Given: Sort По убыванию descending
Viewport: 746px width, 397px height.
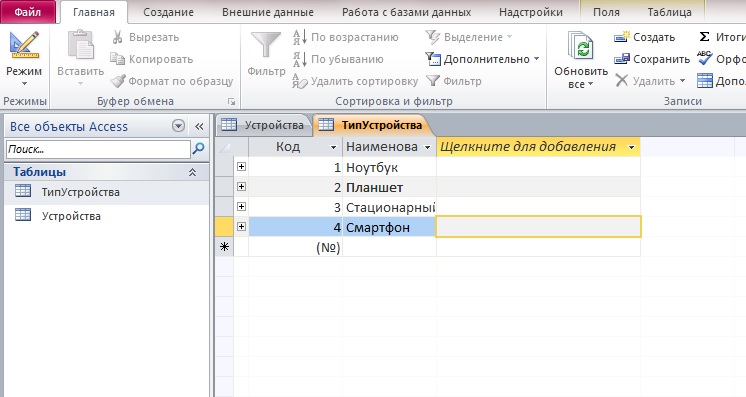Looking at the screenshot, I should [338, 59].
